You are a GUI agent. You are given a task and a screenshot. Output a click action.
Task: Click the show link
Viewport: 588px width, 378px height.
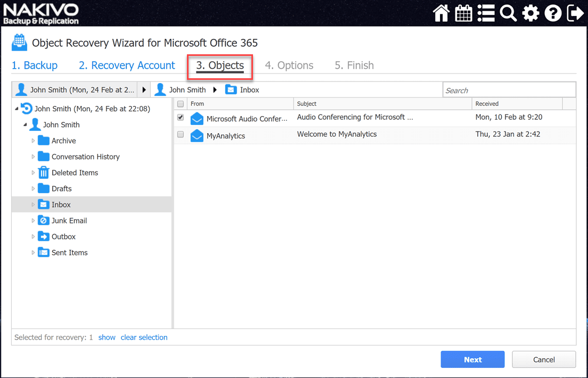coord(107,337)
